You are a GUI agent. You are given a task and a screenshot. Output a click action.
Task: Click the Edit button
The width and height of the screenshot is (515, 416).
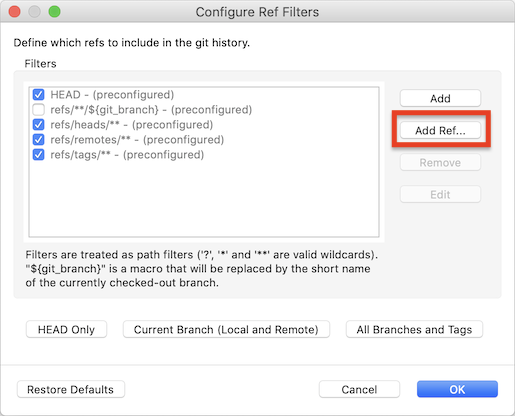click(440, 194)
